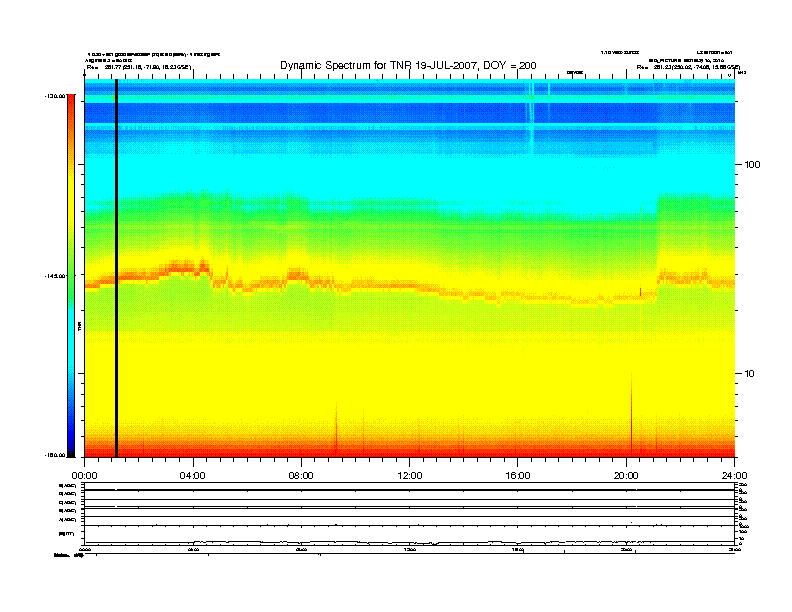
Task: Click the black vertical marker line in spectrum
Action: tap(116, 268)
